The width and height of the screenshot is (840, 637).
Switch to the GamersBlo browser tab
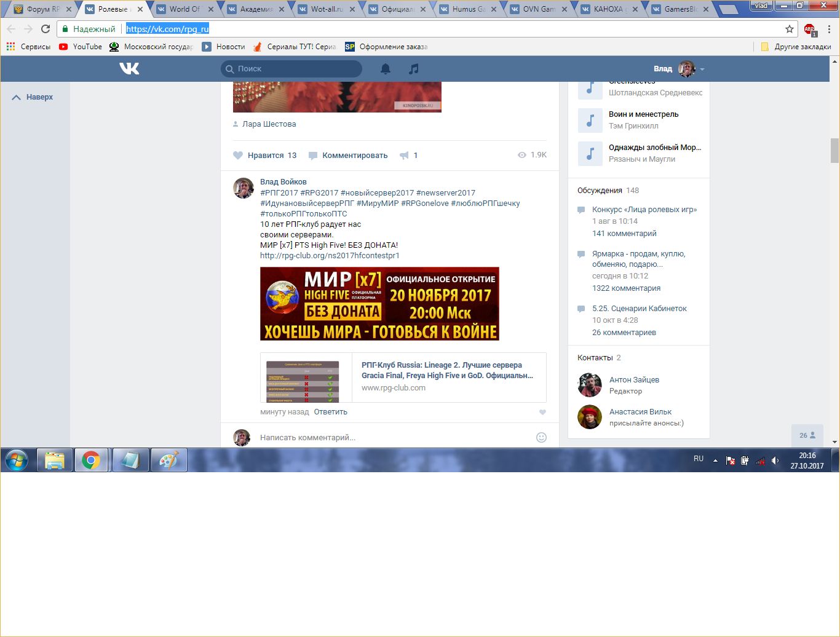(680, 9)
